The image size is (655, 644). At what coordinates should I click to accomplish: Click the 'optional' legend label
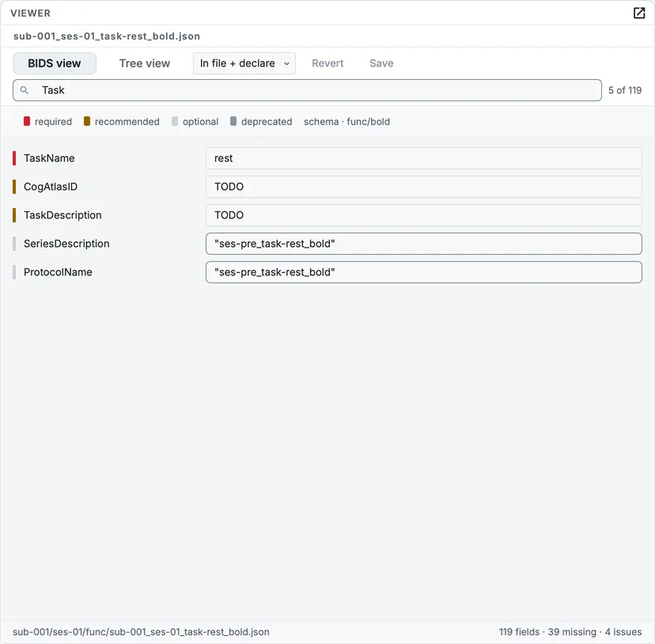click(x=200, y=122)
